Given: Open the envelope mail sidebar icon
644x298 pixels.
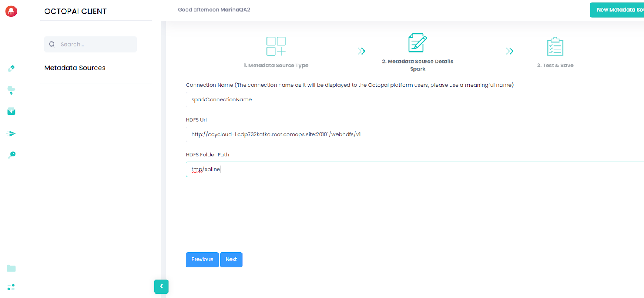Looking at the screenshot, I should [x=11, y=111].
